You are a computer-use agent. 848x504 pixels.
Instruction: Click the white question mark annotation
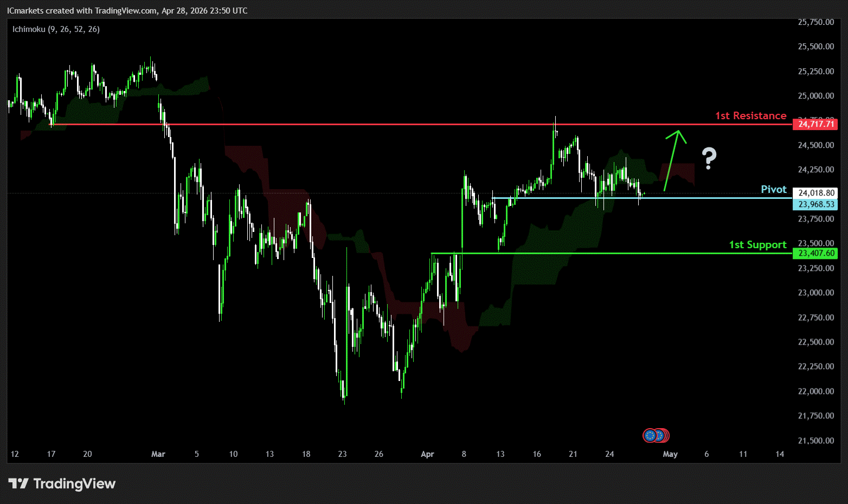709,158
